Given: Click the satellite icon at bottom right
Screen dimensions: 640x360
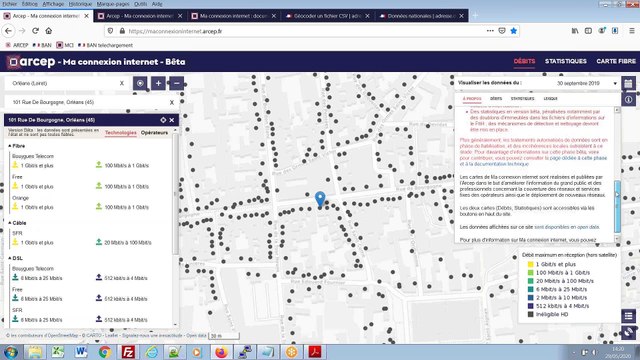Looking at the screenshot, I should 629,332.
